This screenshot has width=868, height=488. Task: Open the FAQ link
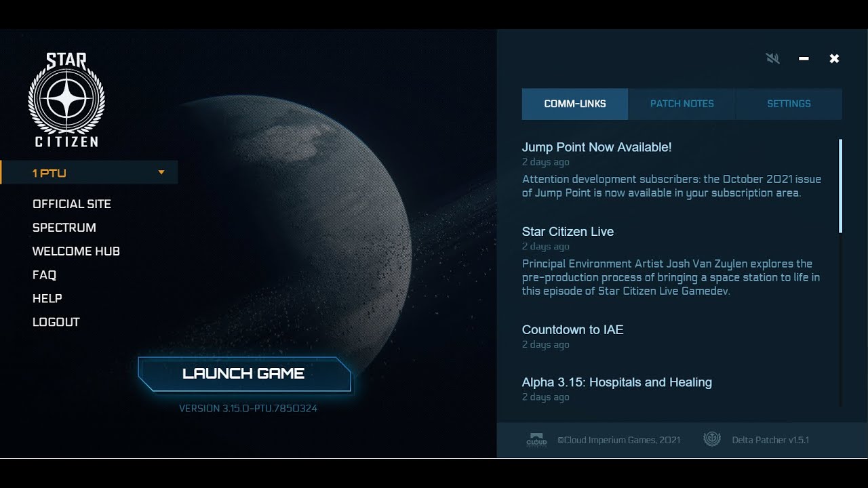[44, 275]
